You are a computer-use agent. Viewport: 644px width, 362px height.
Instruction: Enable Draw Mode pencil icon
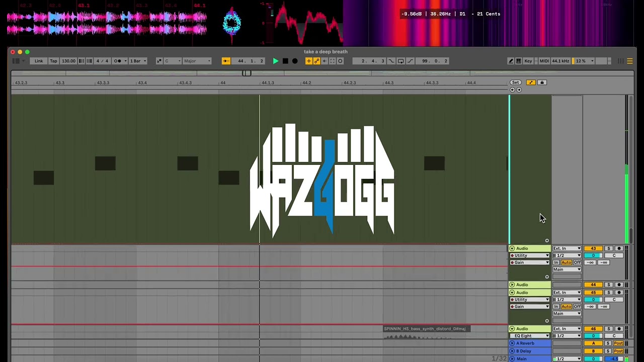[511, 61]
